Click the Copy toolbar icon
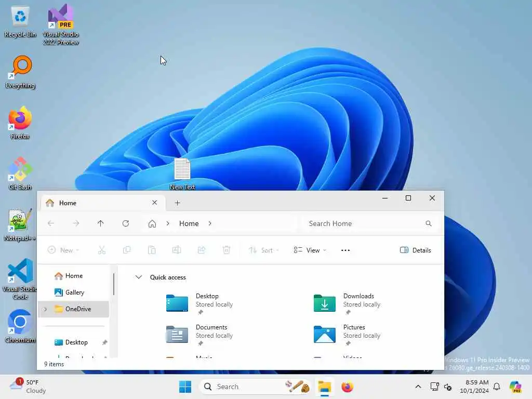 click(x=127, y=250)
